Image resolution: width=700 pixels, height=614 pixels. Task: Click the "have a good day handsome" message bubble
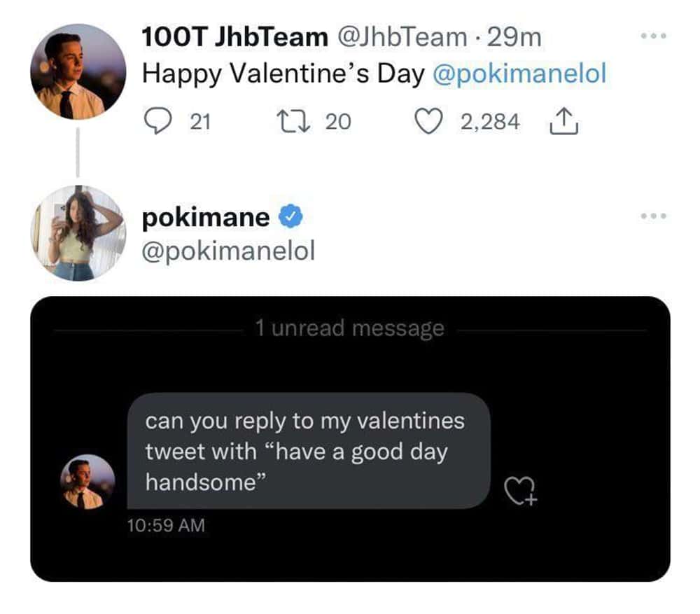pos(308,451)
